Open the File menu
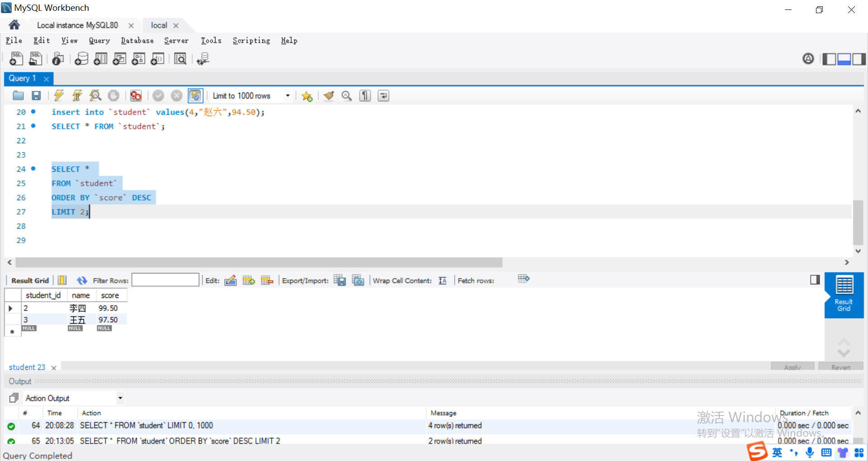Screen dimensions: 868x461 click(x=14, y=40)
